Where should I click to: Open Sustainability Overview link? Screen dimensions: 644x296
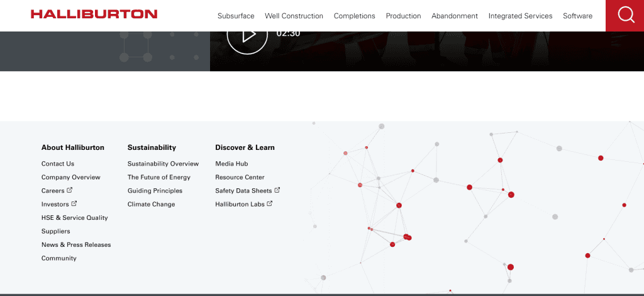163,164
